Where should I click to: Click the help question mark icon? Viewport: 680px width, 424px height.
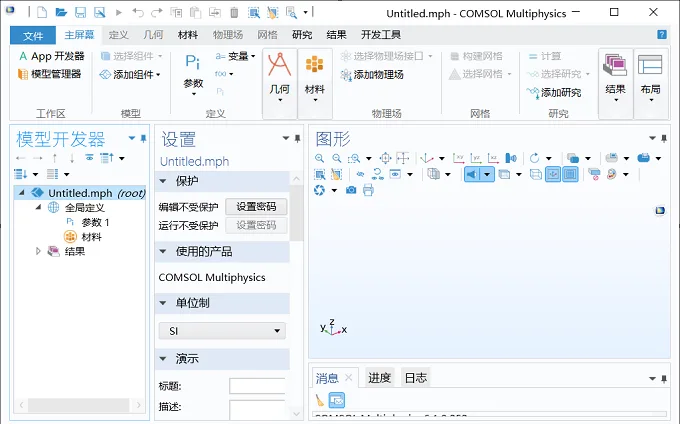(x=662, y=35)
